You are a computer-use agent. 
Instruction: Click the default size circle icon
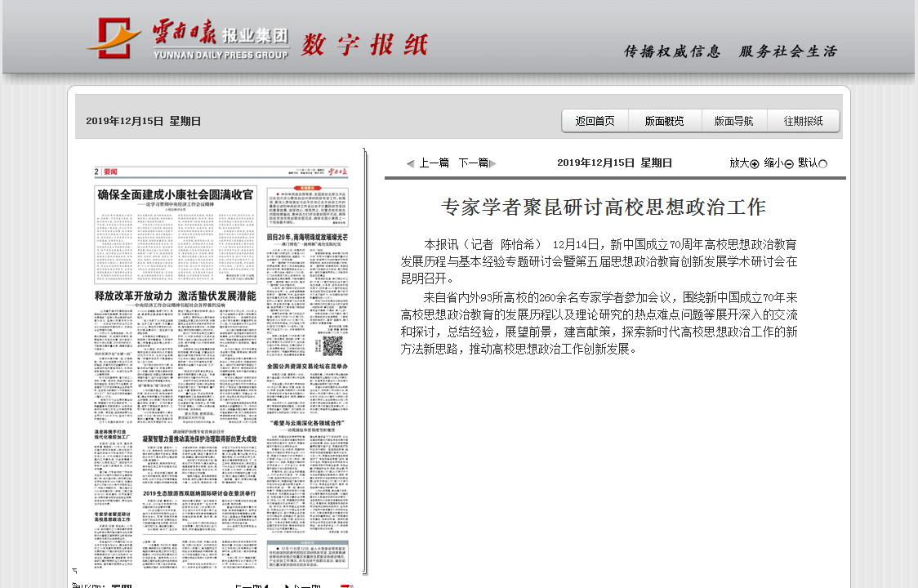coord(822,163)
